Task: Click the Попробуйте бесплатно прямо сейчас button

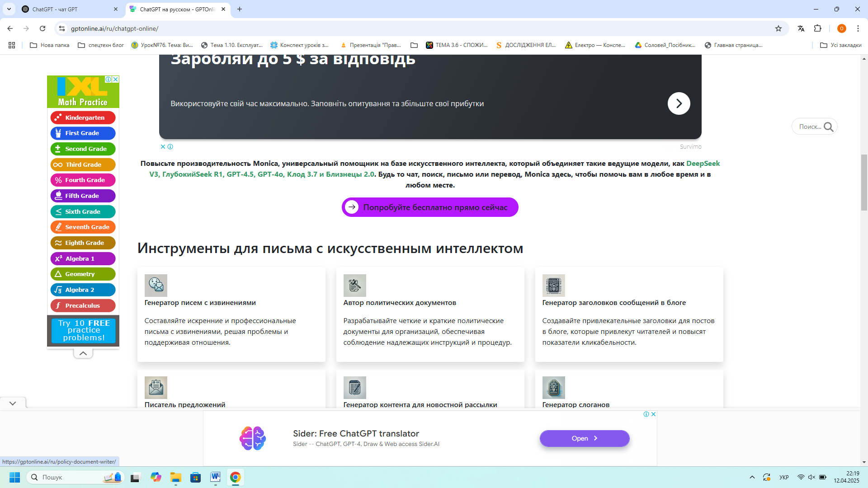Action: pos(430,207)
